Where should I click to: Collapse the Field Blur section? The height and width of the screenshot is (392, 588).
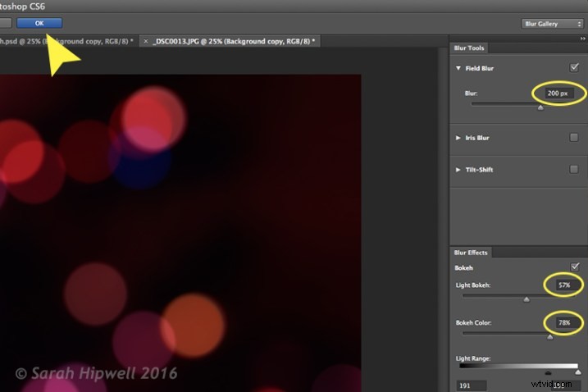tap(458, 68)
